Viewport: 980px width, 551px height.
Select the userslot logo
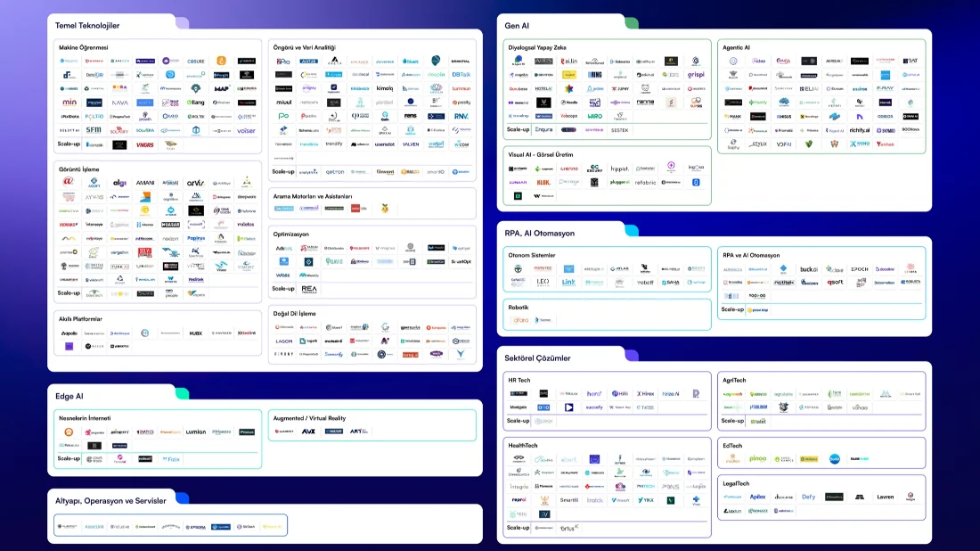(x=385, y=144)
